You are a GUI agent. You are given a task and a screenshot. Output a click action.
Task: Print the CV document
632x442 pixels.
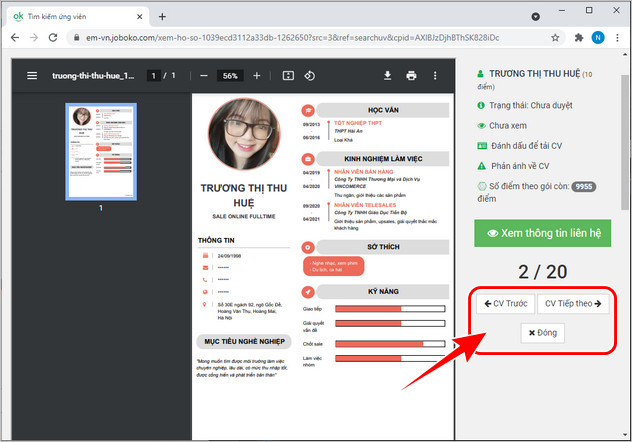411,76
